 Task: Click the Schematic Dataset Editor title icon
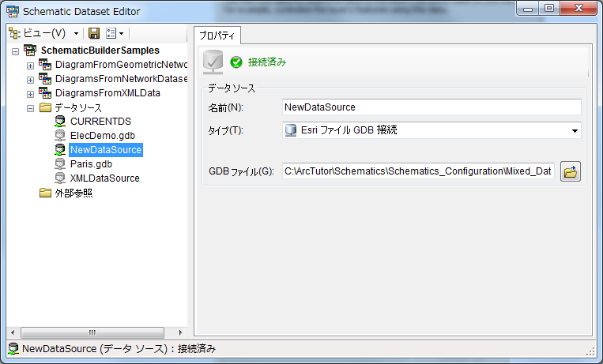pos(13,12)
